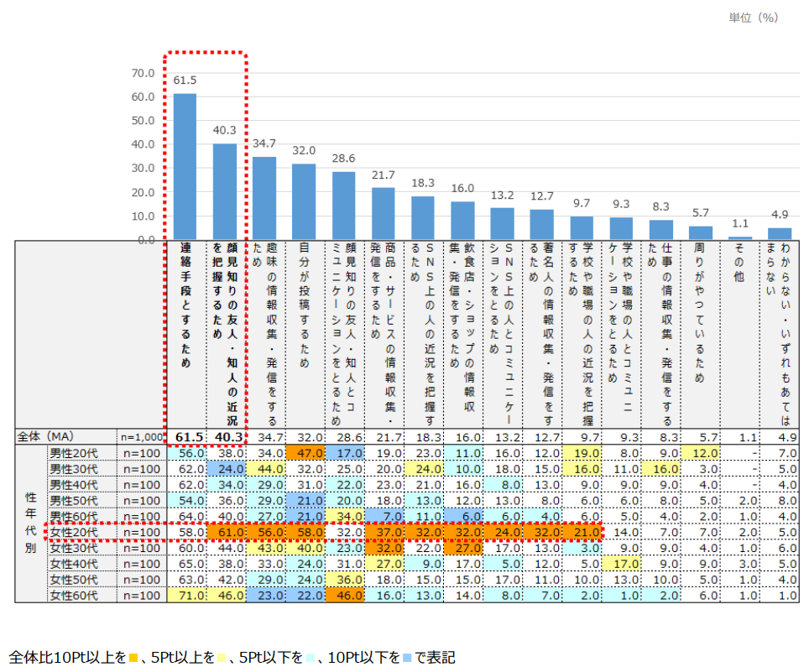
Task: Click the tallest bar valued 61.5
Action: pos(185,166)
